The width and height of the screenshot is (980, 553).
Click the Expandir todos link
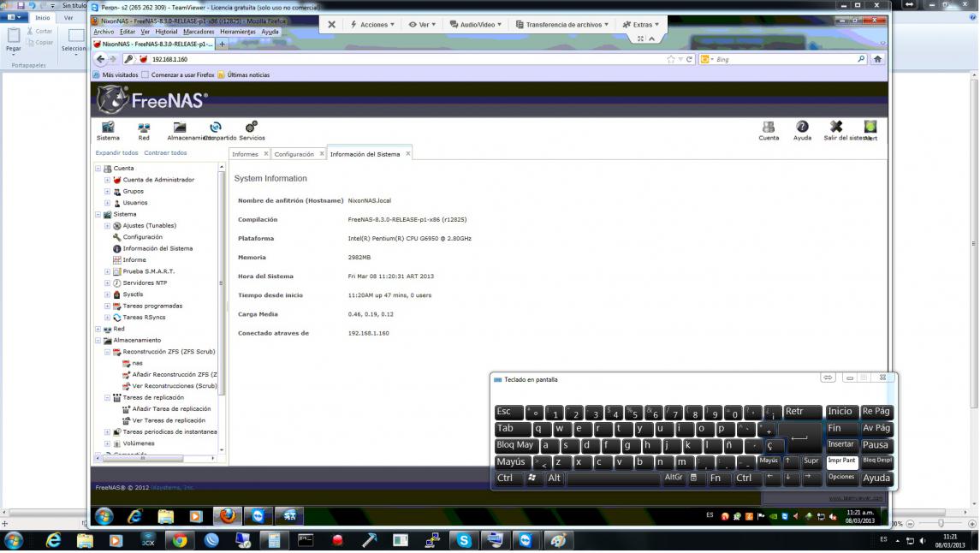click(x=116, y=153)
